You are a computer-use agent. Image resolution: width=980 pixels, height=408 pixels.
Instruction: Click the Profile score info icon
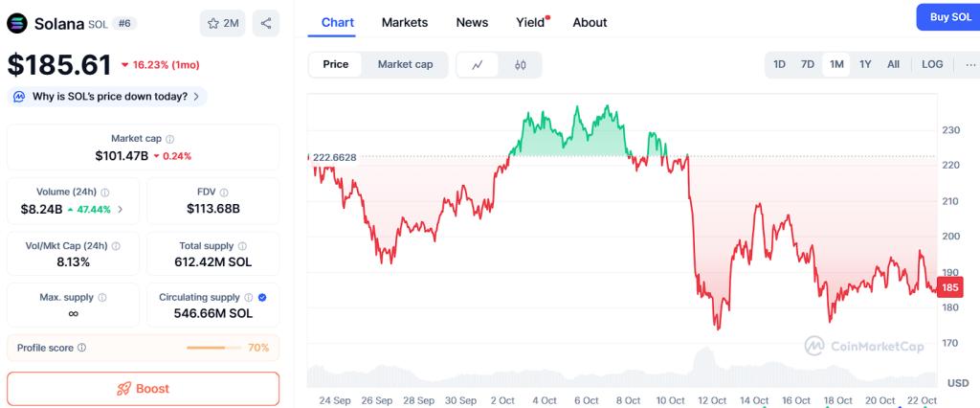point(81,348)
